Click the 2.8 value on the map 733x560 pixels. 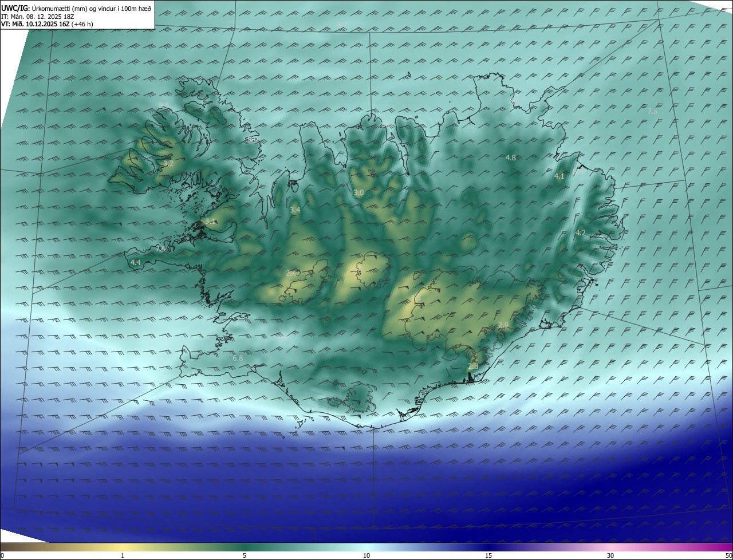473,366
